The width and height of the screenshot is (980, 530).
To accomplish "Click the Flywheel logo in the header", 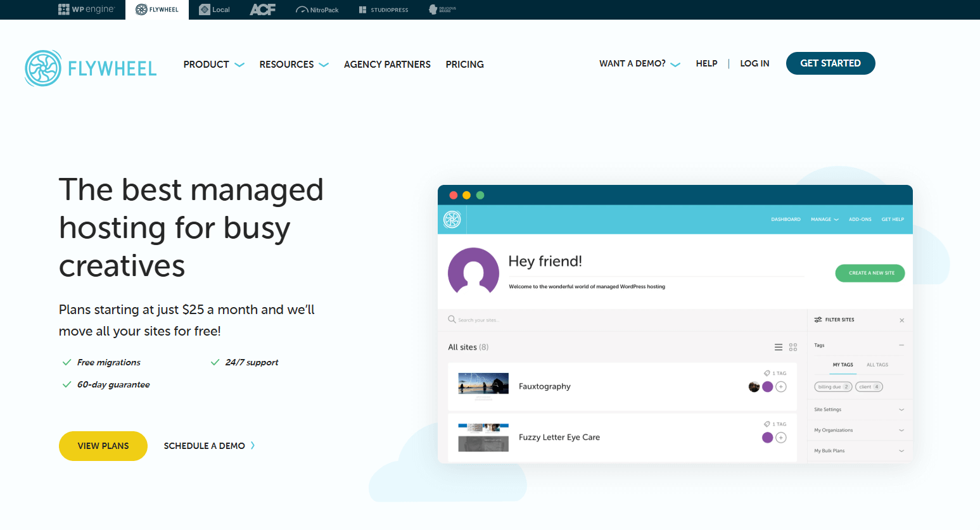I will tap(91, 68).
